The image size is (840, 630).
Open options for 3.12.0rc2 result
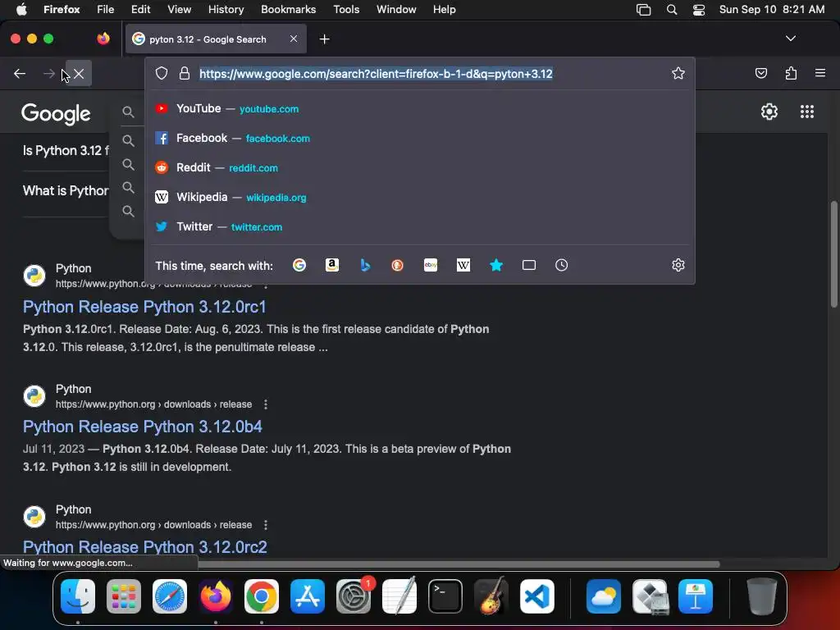(x=266, y=525)
